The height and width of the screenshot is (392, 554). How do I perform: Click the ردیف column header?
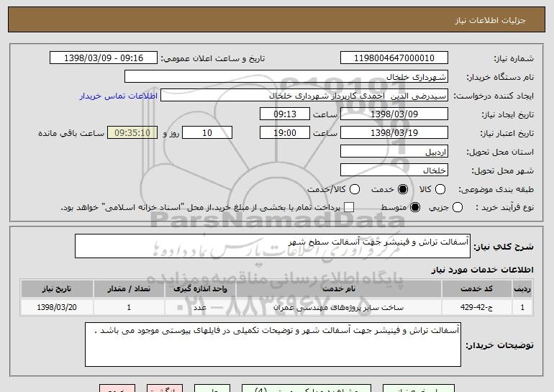pos(522,289)
